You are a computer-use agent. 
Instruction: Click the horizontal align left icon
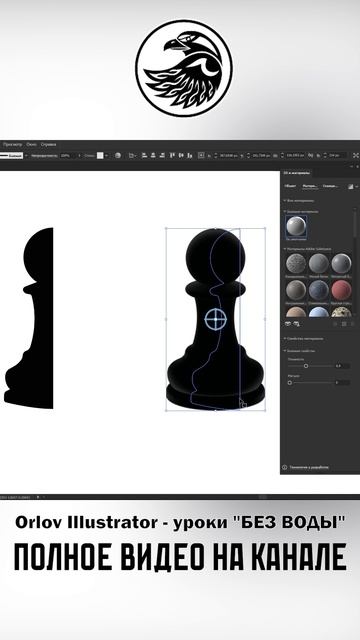144,156
